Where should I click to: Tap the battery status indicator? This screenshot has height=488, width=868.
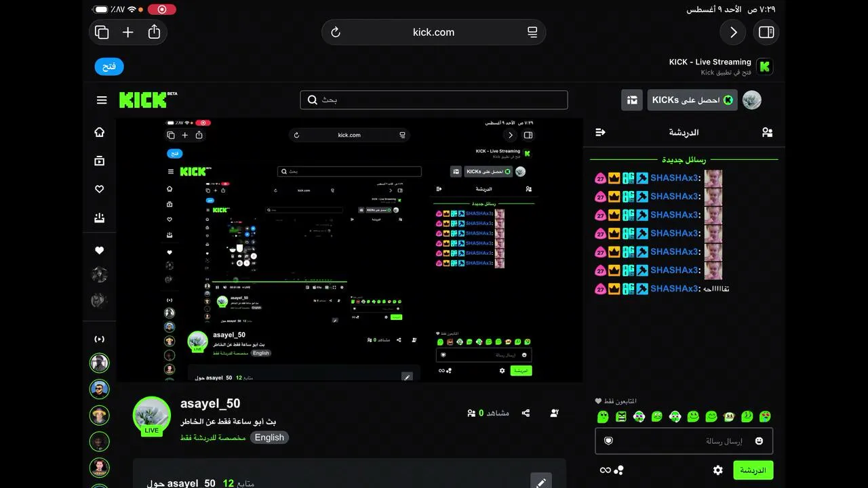[x=101, y=9]
